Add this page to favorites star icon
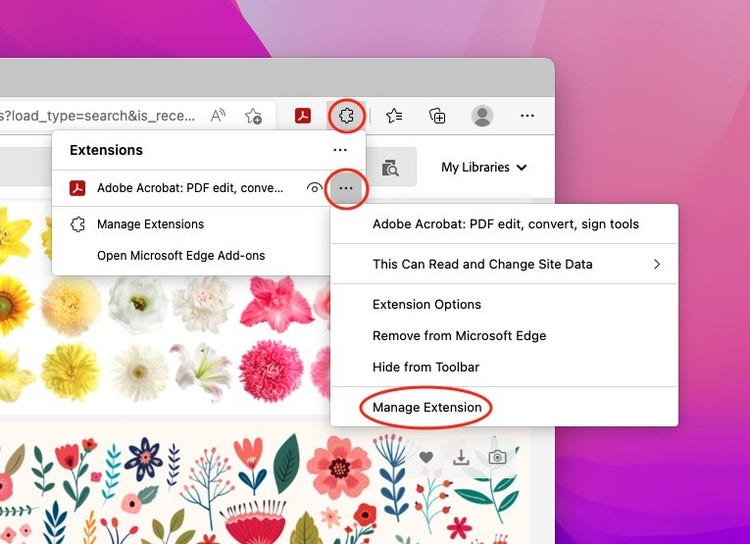750x544 pixels. (x=253, y=116)
